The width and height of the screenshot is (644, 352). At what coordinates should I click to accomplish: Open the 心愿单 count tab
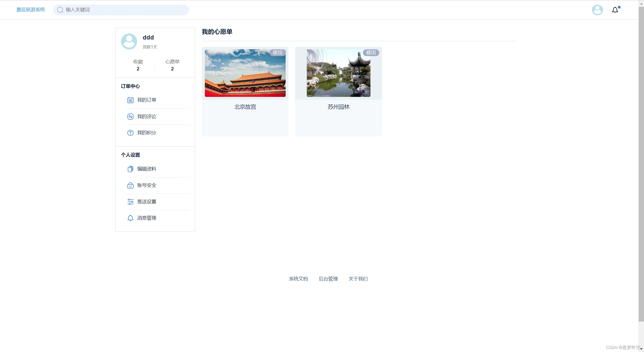pos(172,65)
